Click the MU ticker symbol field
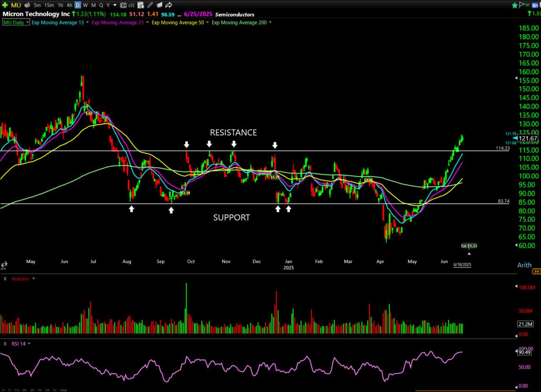Viewport: 541px width, 392px height. (x=16, y=5)
